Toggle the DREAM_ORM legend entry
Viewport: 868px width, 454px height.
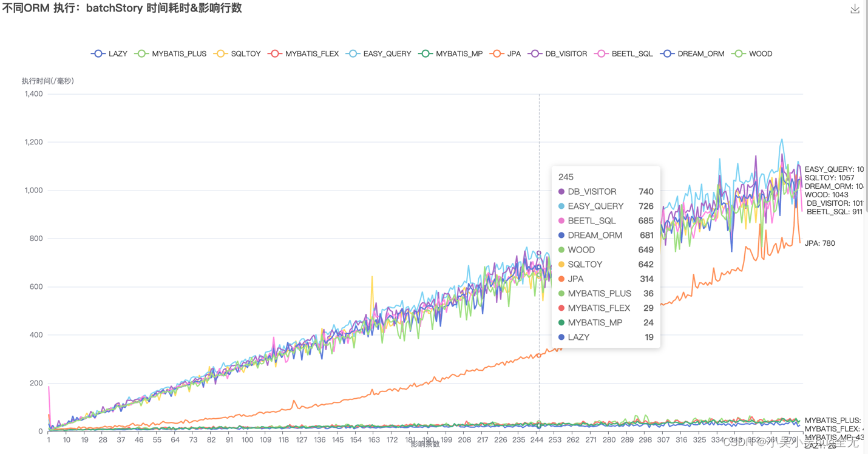(692, 53)
